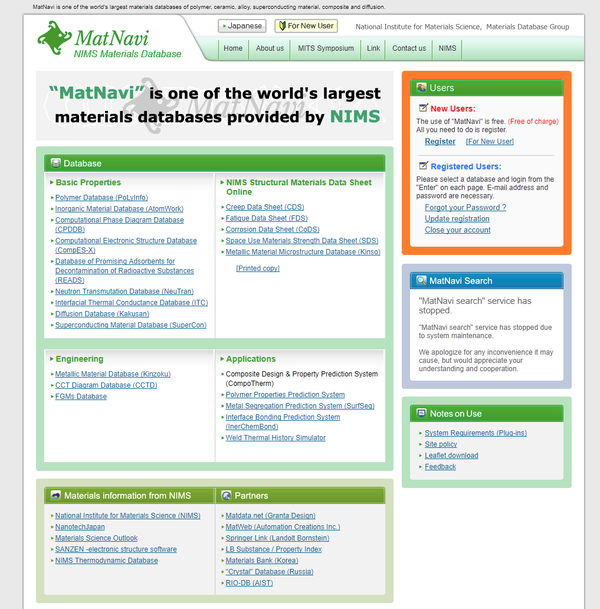Open Fatigue Data Sheet (FDS)
600x609 pixels.
coord(266,218)
